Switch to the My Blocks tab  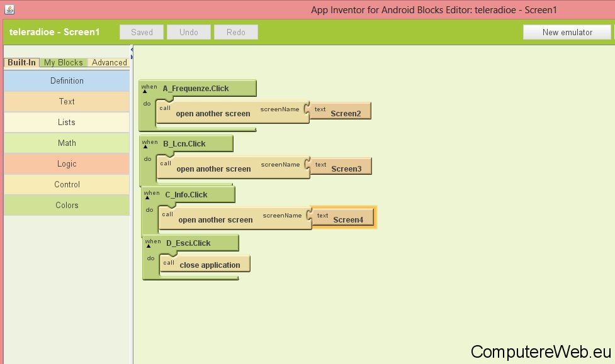[x=63, y=62]
